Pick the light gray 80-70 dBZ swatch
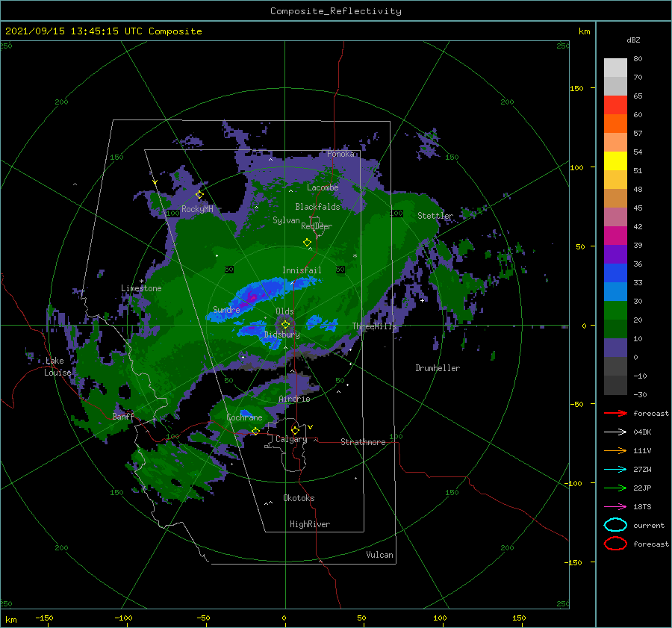Image resolution: width=672 pixels, height=628 pixels. pos(615,68)
